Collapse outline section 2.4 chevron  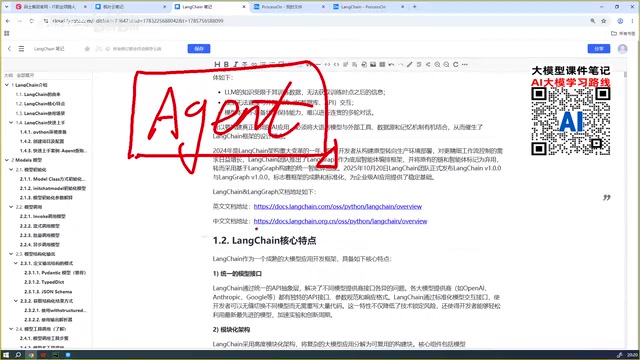tap(11, 329)
